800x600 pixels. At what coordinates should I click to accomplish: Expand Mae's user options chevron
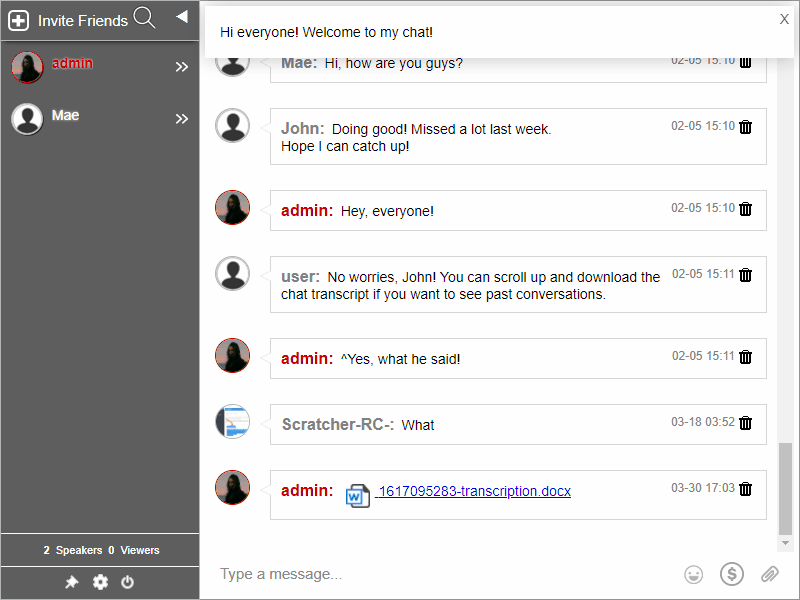pos(182,118)
